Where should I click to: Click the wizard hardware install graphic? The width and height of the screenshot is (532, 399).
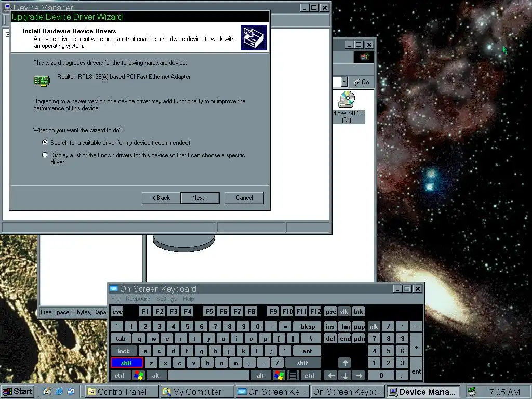coord(254,37)
